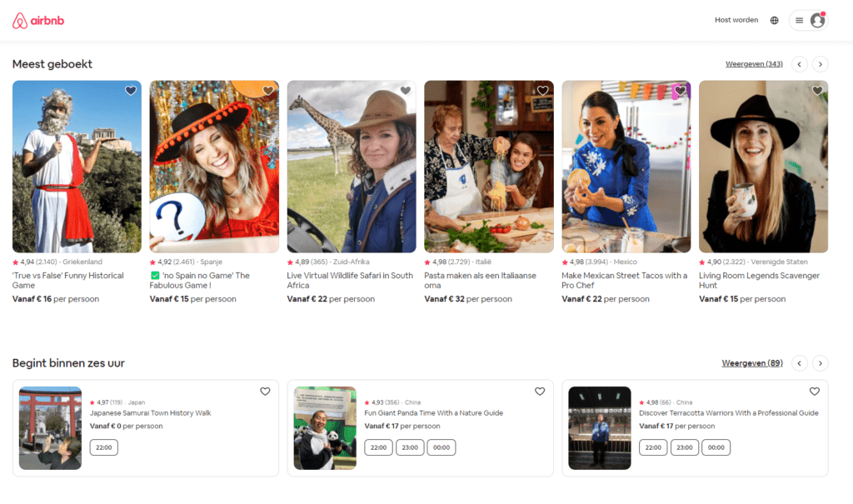Like the Living Room Legends Scavenger Hunt
This screenshot has height=504, width=853.
(x=818, y=91)
